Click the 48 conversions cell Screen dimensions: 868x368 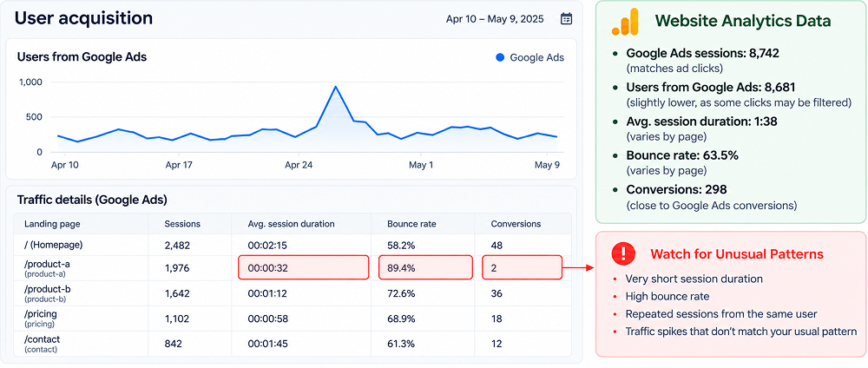496,245
